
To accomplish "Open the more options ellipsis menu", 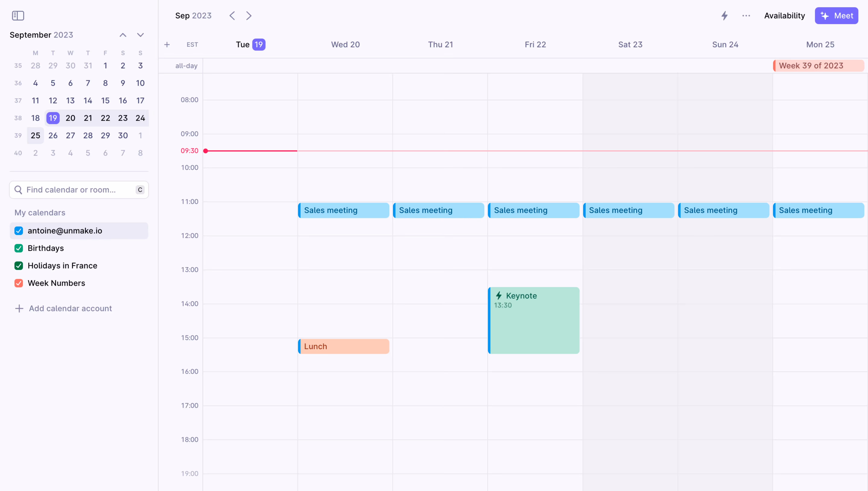I will (746, 16).
